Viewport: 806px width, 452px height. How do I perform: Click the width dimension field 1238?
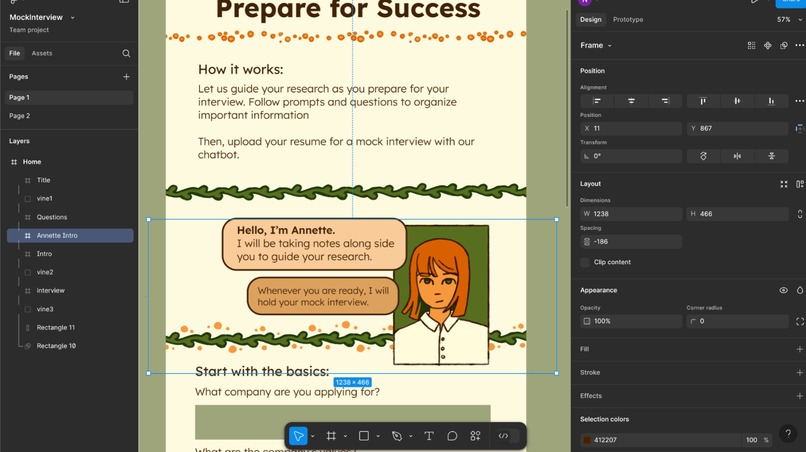point(631,214)
